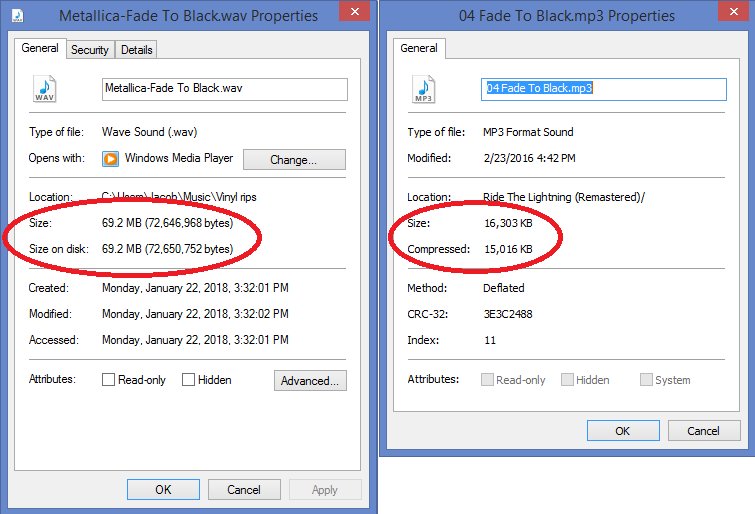
Task: Switch to Security tab
Action: tap(90, 50)
